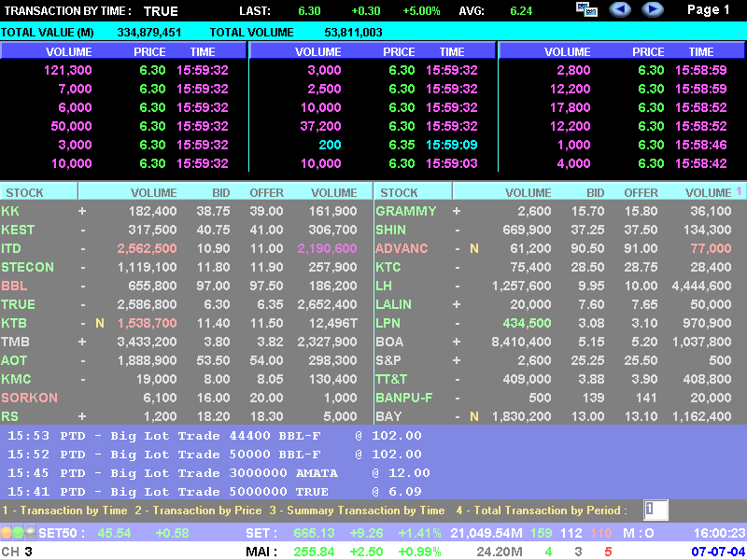
Task: Click the total value figure 334,879,451
Action: click(149, 33)
